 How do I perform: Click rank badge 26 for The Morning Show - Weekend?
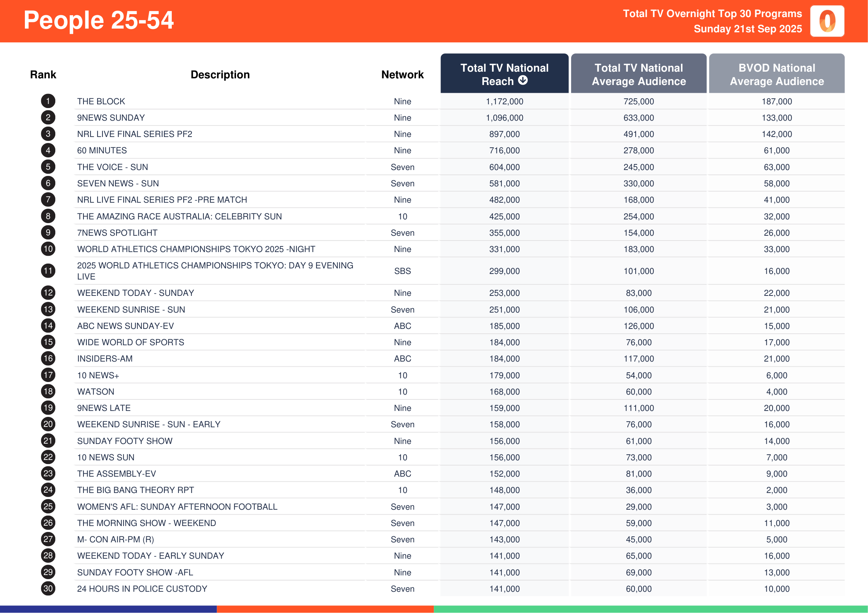(x=48, y=523)
